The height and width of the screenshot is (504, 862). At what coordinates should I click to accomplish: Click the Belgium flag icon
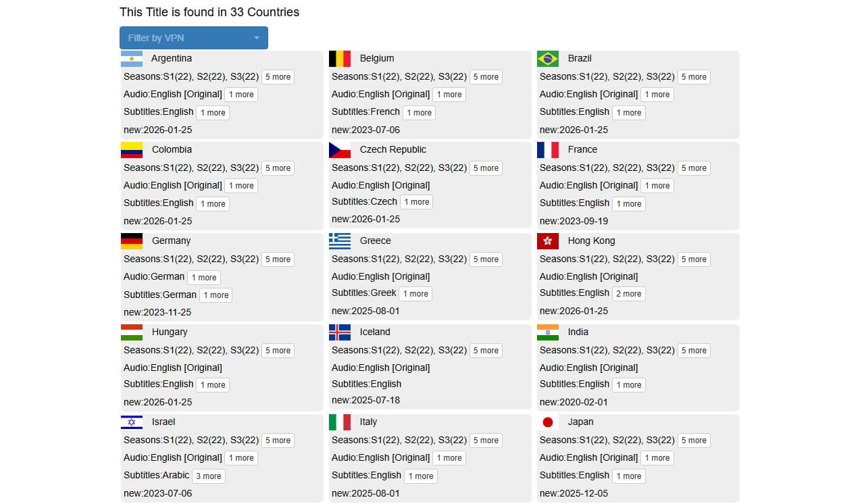click(340, 59)
